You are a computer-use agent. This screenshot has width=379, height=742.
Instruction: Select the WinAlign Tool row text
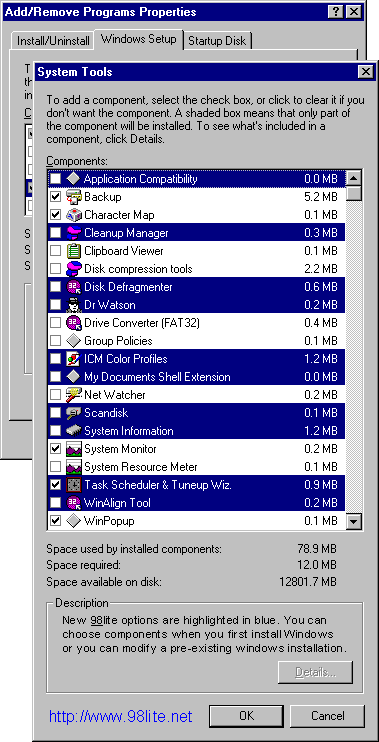(x=117, y=503)
